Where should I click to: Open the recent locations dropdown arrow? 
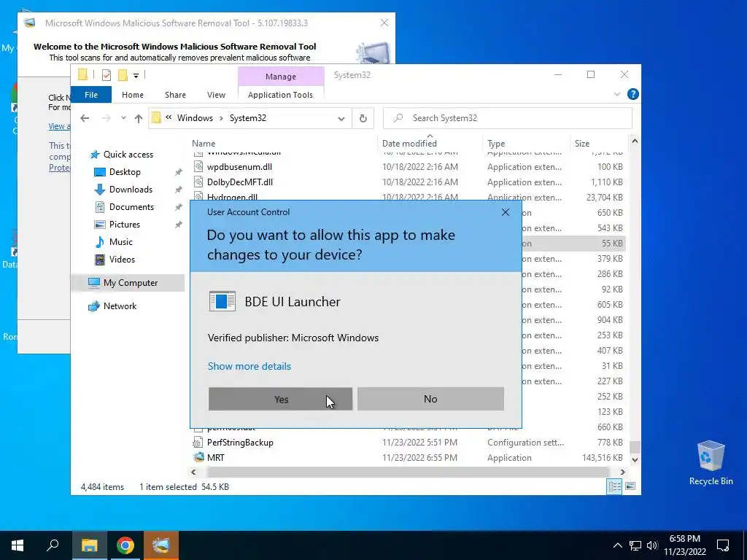pos(123,118)
